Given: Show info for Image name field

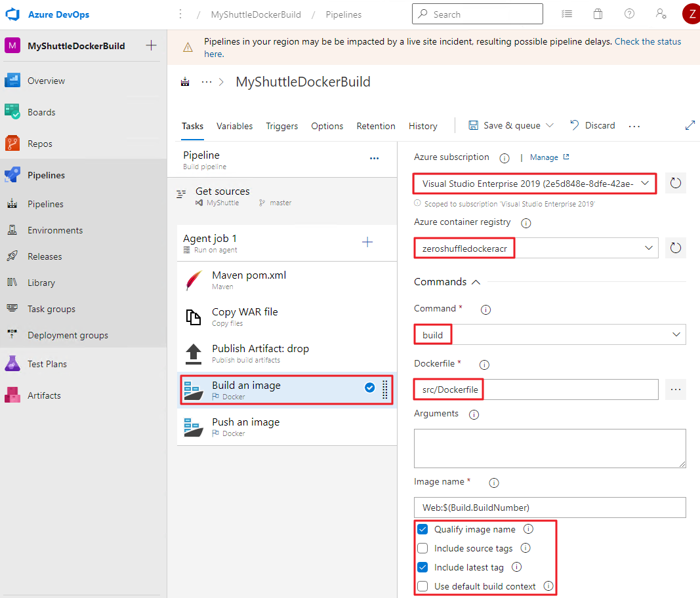Looking at the screenshot, I should [x=494, y=483].
